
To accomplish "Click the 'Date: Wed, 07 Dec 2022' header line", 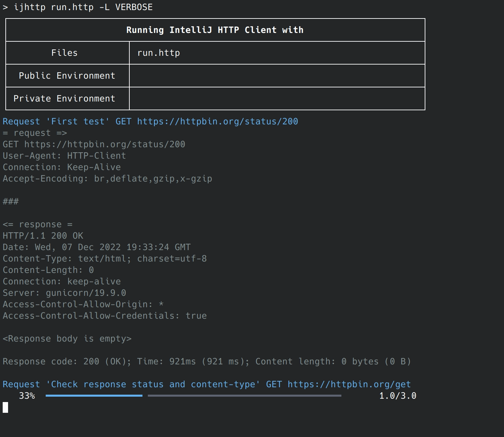I will pos(97,247).
